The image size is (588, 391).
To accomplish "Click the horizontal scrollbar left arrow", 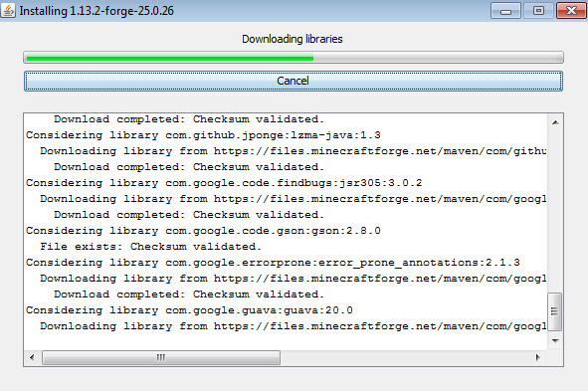I will (x=32, y=357).
